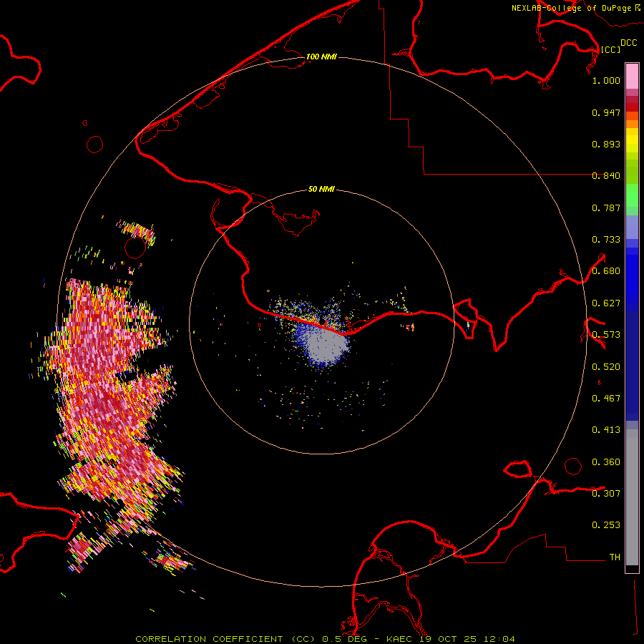Click the gray segment of the color bar
Image resolution: width=644 pixels, height=644 pixels.
[632, 497]
